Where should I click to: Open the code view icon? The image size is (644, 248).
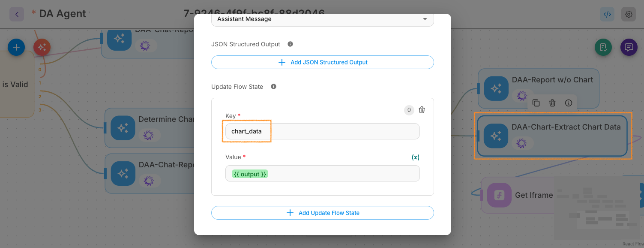coord(607,14)
